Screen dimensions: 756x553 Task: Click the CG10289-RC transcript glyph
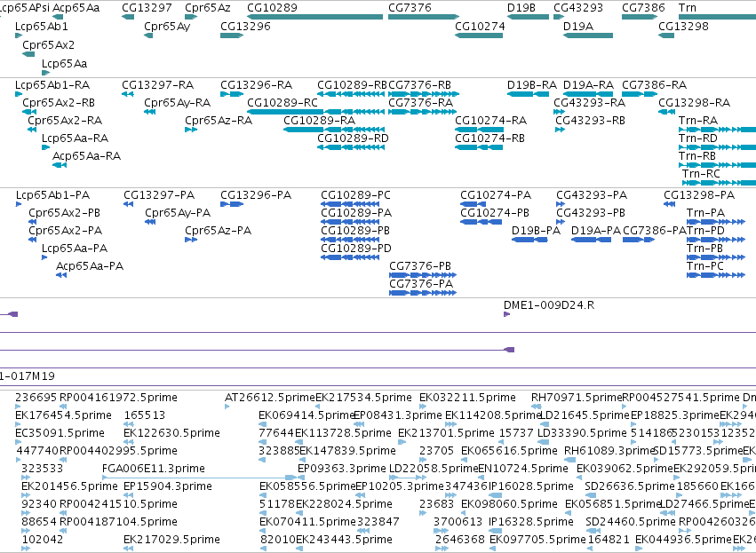coord(315,112)
